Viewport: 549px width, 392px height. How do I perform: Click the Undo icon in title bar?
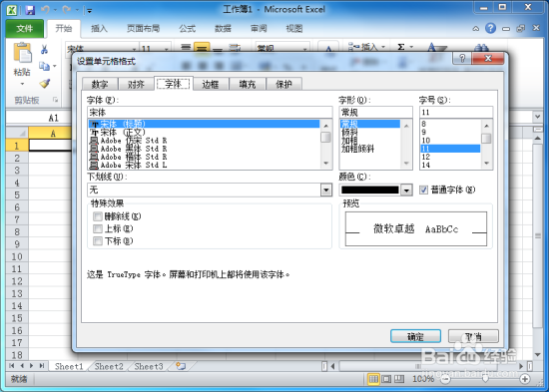click(45, 10)
